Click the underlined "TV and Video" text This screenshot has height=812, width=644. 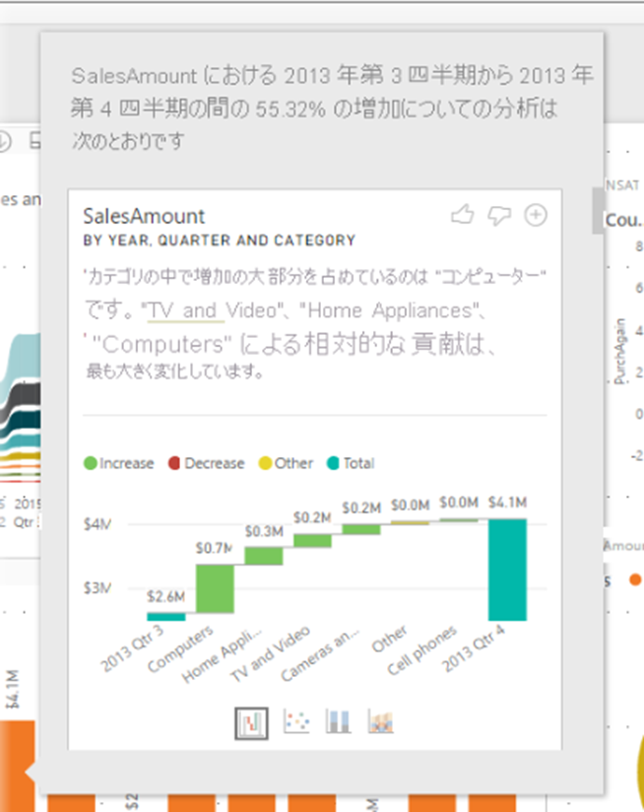pyautogui.click(x=213, y=310)
